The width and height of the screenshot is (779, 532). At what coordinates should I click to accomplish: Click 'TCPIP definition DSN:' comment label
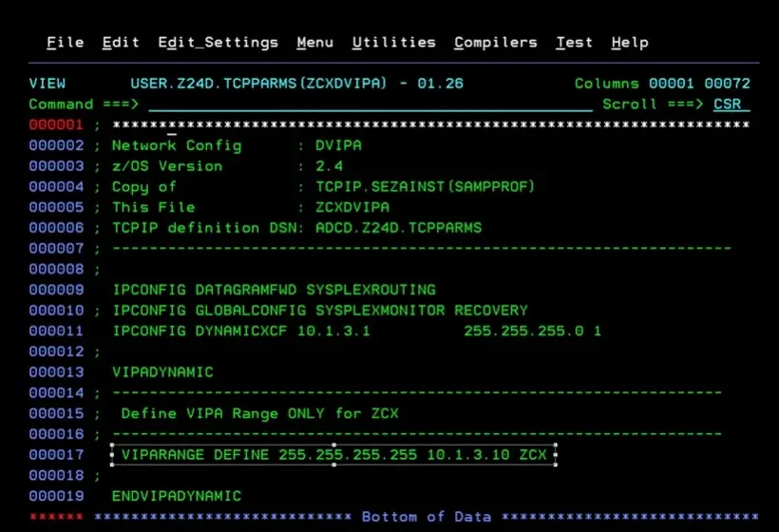[x=208, y=228]
